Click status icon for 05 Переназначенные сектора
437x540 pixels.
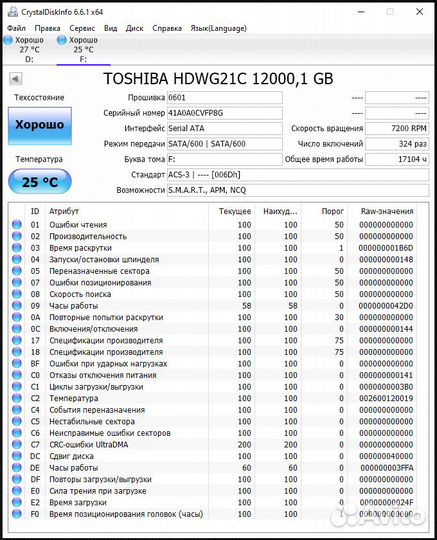pyautogui.click(x=17, y=271)
